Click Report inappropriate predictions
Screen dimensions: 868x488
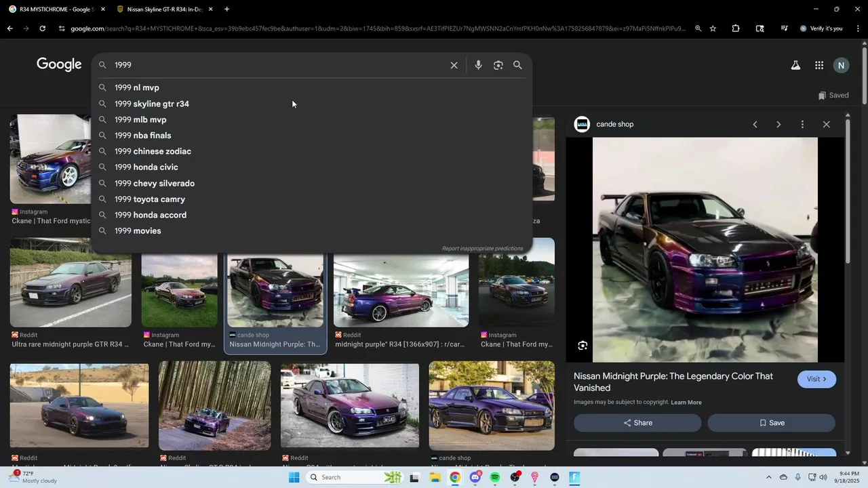pyautogui.click(x=482, y=248)
